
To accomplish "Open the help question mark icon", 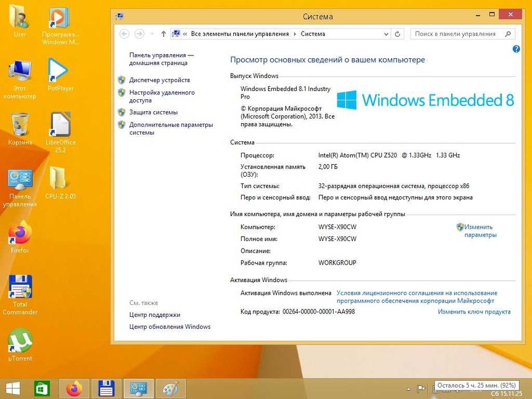I will tap(516, 49).
